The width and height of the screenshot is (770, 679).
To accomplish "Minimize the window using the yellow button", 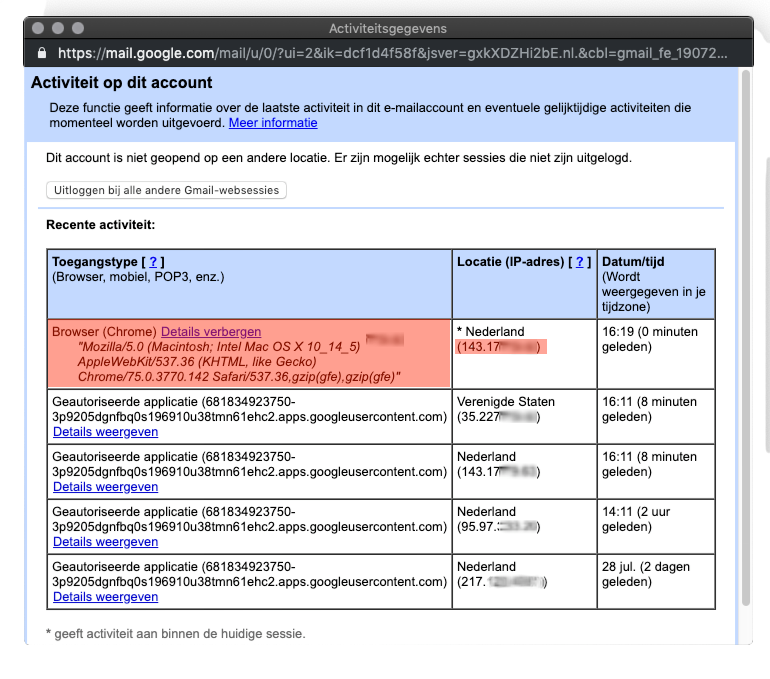I will (60, 29).
